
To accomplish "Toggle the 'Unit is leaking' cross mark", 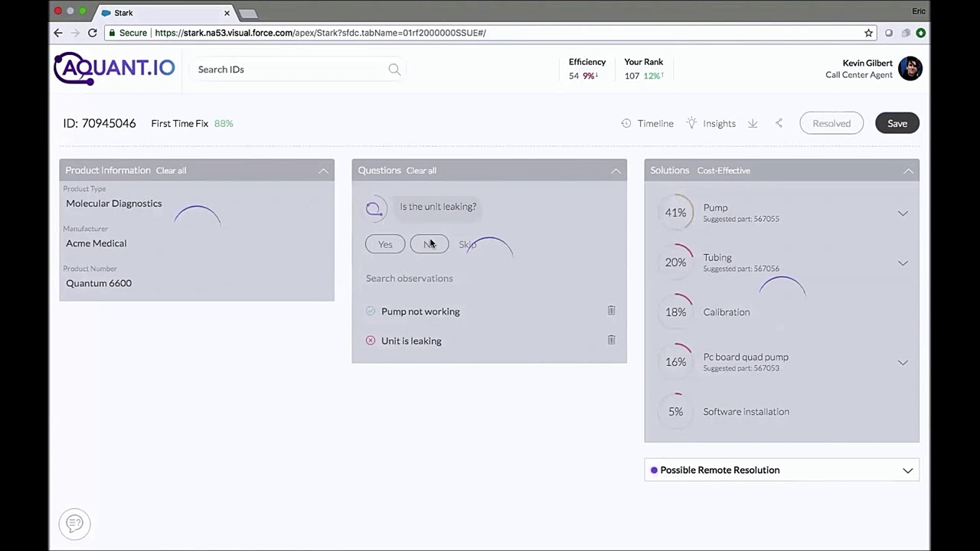I will (x=371, y=341).
